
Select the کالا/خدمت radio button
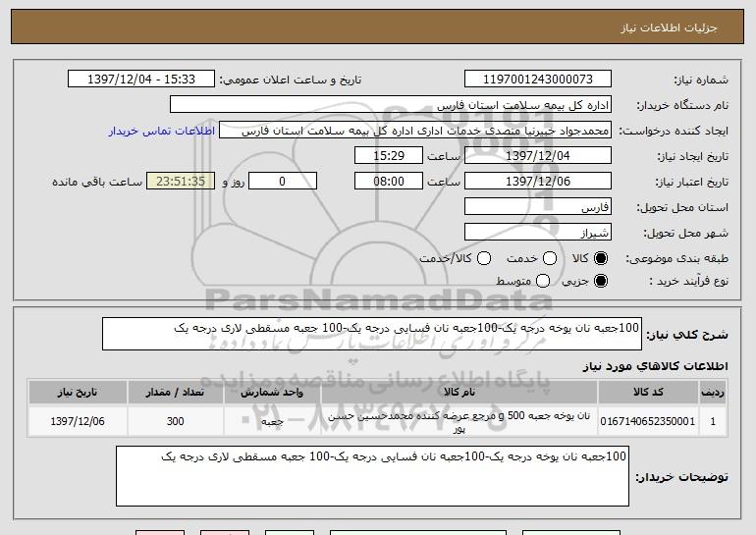tap(484, 259)
